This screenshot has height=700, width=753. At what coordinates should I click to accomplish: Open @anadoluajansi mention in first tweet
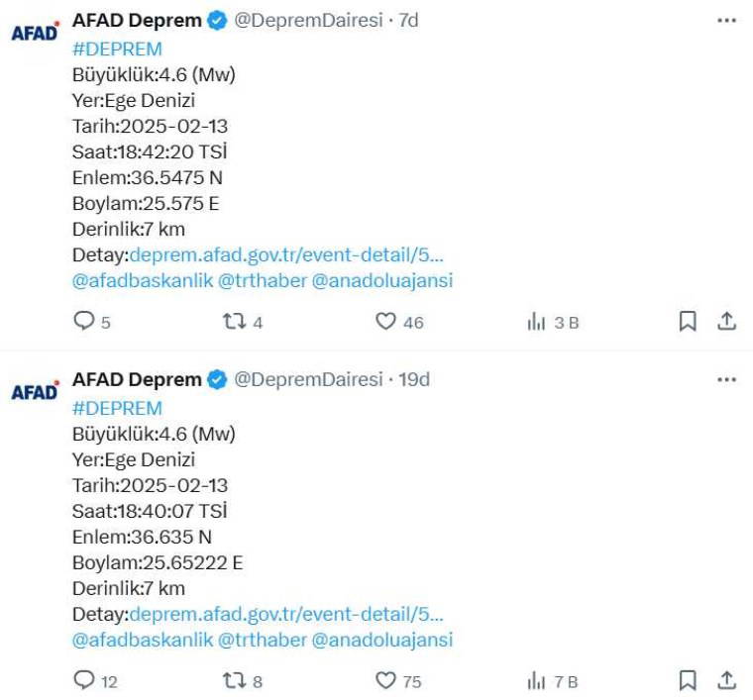tap(382, 280)
